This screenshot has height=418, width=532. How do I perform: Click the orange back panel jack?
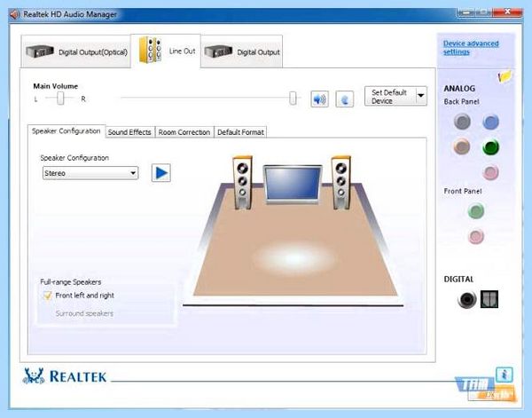[462, 146]
